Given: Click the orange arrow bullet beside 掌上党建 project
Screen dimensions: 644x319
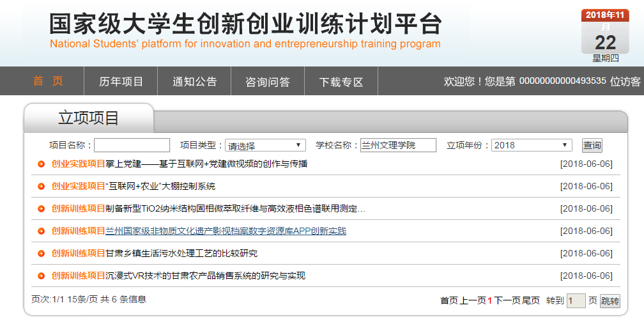Looking at the screenshot, I should pyautogui.click(x=41, y=164).
